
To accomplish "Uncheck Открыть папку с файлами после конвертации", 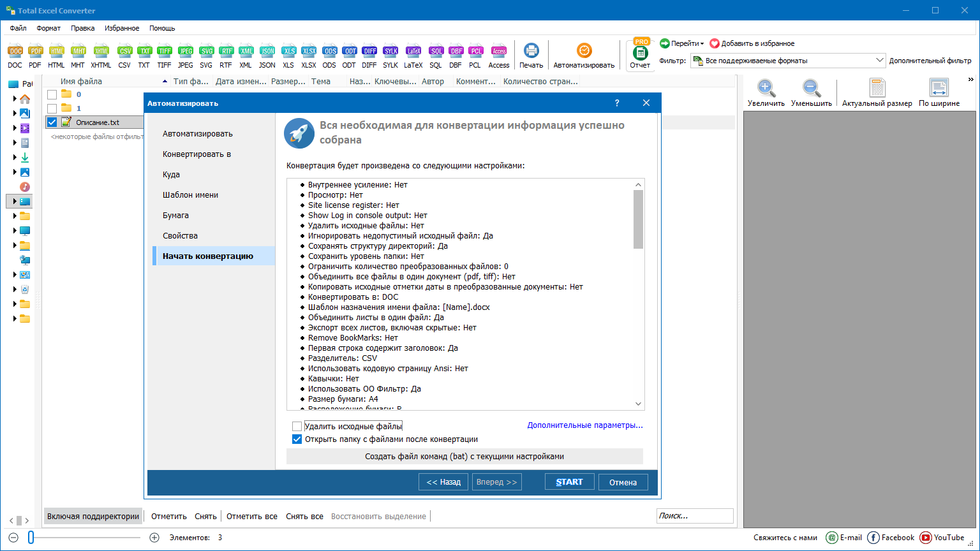I will tap(297, 439).
